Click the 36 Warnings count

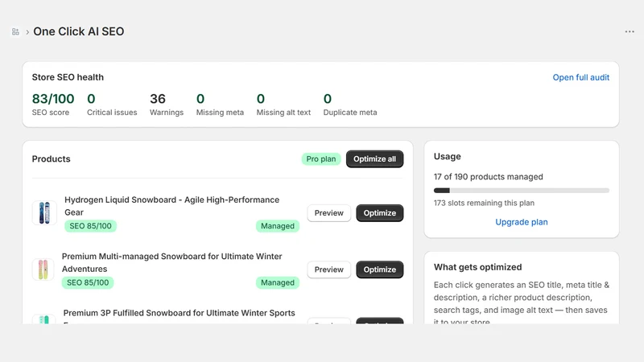[158, 99]
